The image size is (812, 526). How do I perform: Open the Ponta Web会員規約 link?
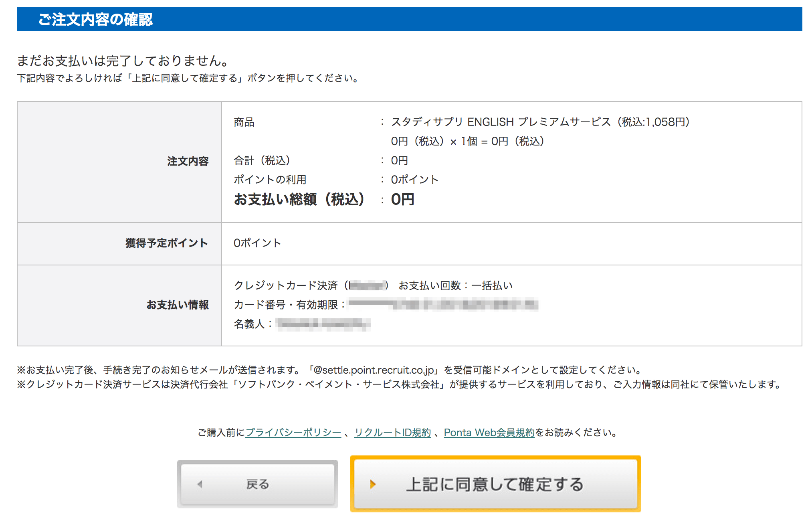point(489,433)
